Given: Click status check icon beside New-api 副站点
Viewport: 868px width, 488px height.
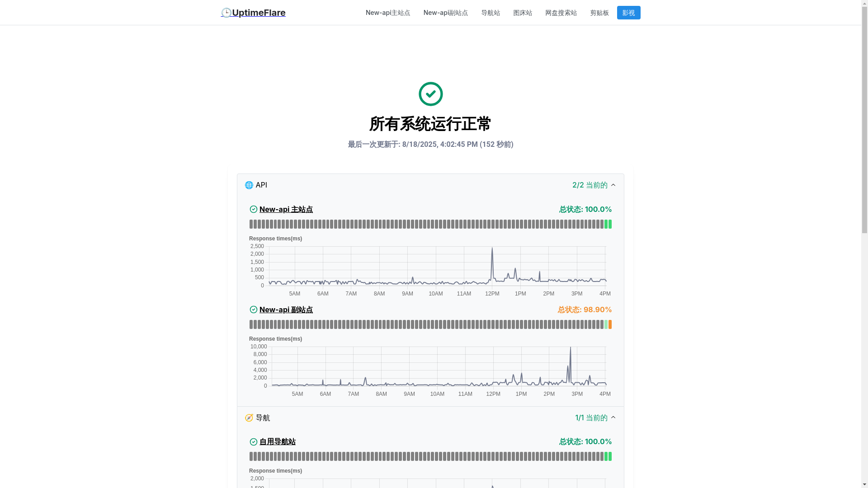Looking at the screenshot, I should point(254,310).
